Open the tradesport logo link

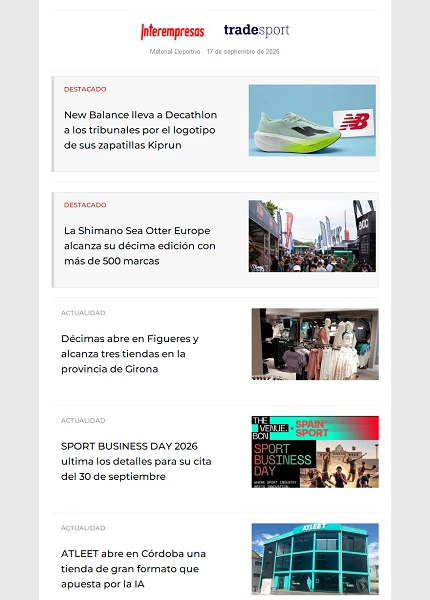click(257, 30)
